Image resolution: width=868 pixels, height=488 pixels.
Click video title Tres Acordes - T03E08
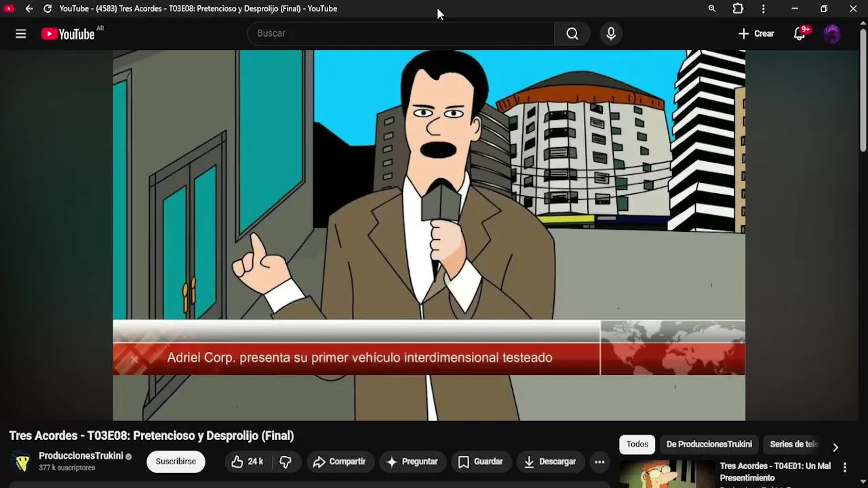click(x=151, y=436)
